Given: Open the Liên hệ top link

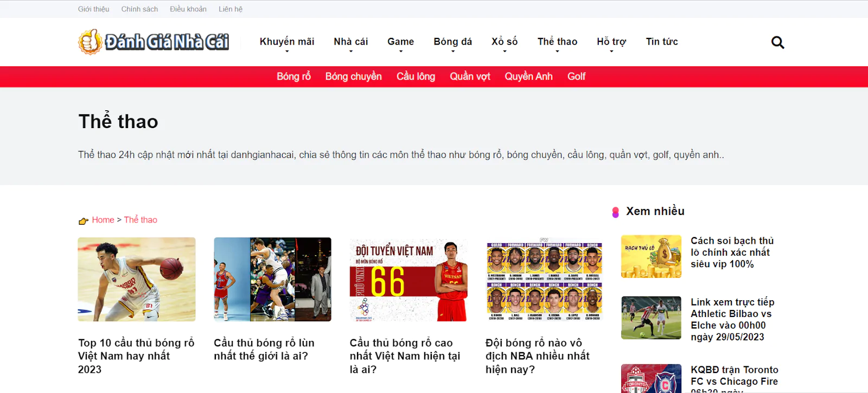Looking at the screenshot, I should [x=231, y=9].
